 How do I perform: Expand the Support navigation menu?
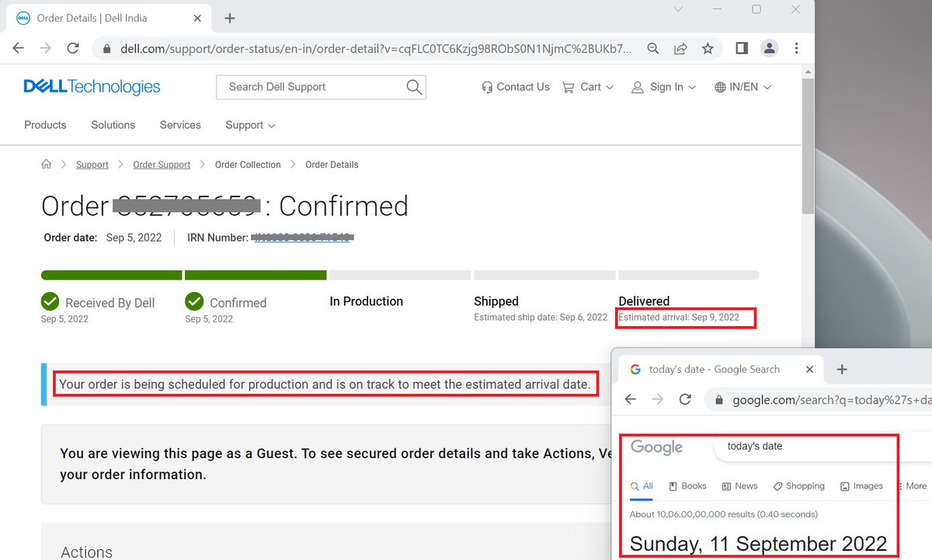pos(250,125)
